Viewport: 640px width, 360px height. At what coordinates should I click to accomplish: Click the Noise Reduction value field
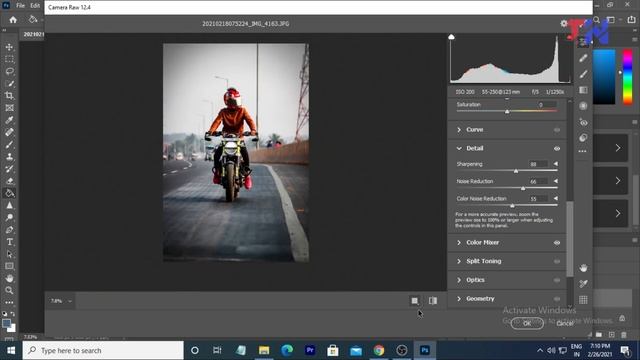click(538, 181)
